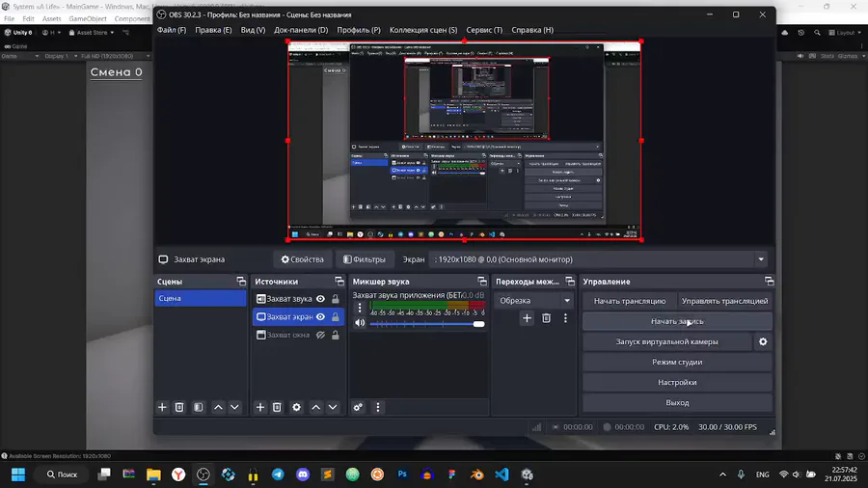
Task: Open the Док-панели (D) menu
Action: click(x=301, y=30)
